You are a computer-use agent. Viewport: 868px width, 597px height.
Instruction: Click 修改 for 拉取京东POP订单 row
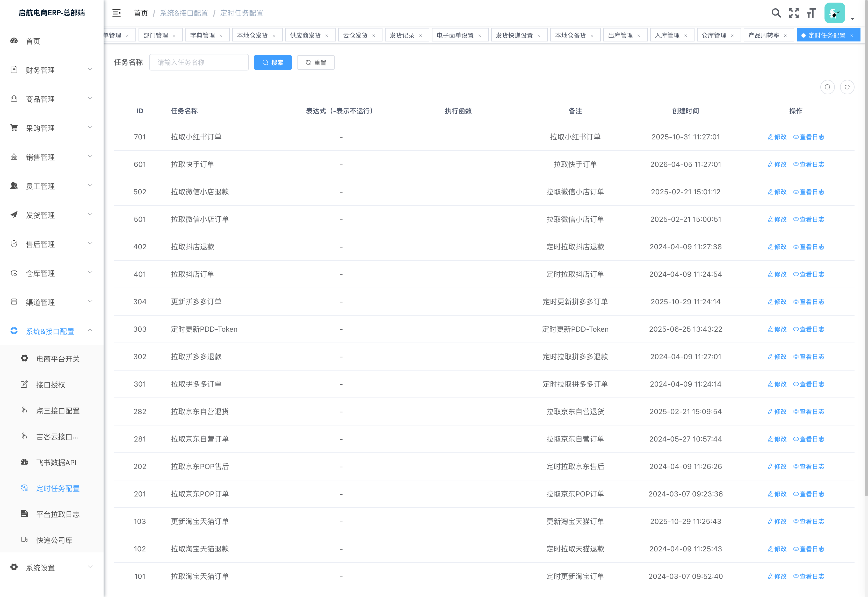coord(777,494)
